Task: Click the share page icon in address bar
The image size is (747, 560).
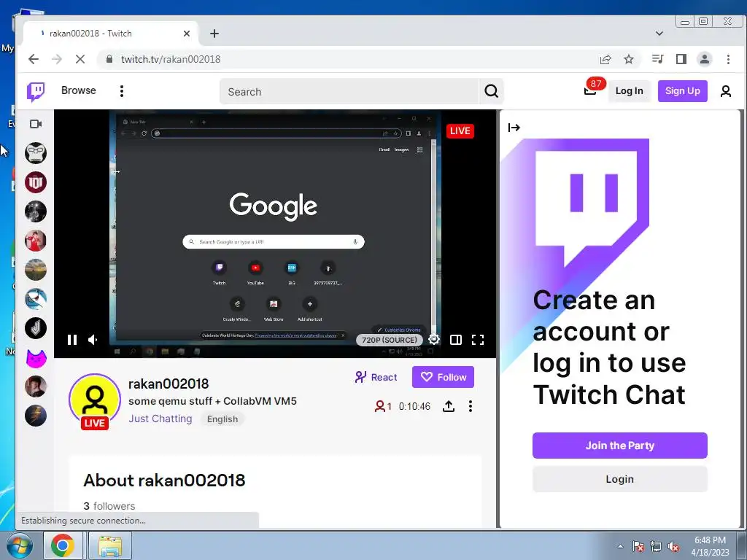Action: pos(605,59)
